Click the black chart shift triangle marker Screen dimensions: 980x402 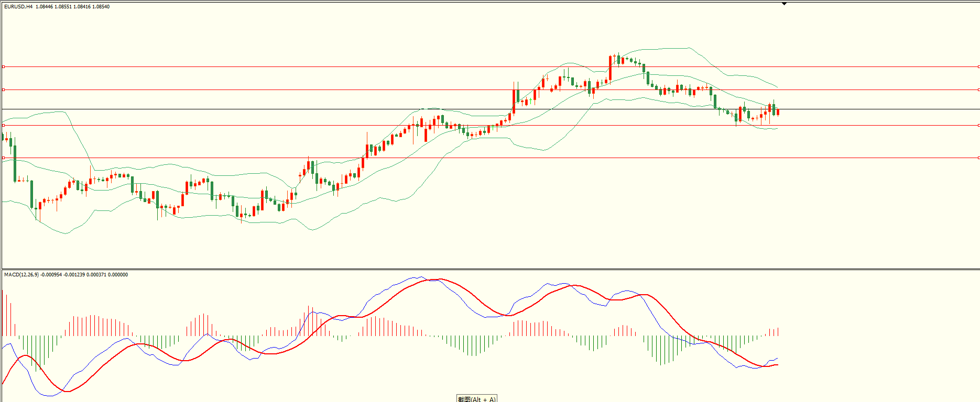(785, 4)
